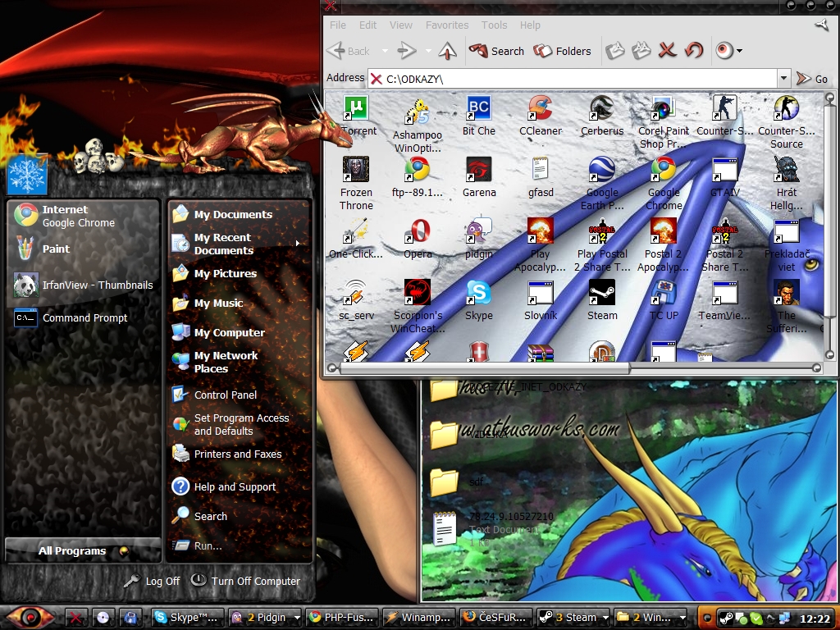The height and width of the screenshot is (630, 840).
Task: Click the Go button
Action: pyautogui.click(x=812, y=79)
